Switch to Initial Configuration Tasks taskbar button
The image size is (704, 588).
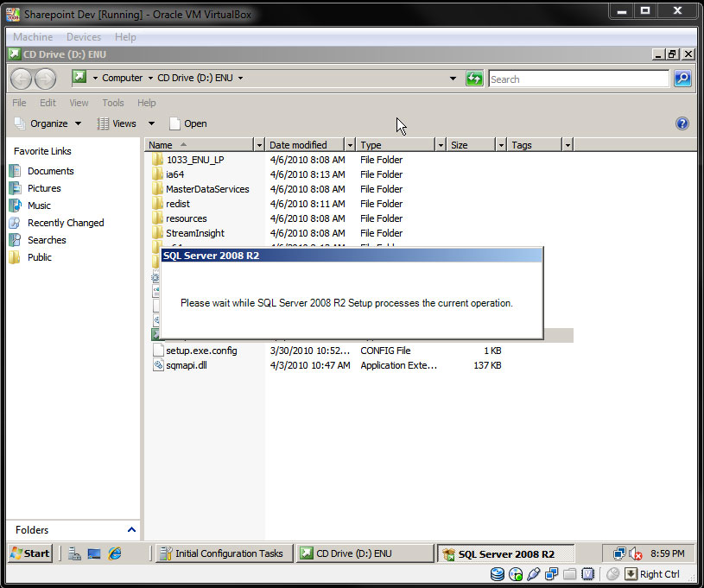pyautogui.click(x=224, y=553)
